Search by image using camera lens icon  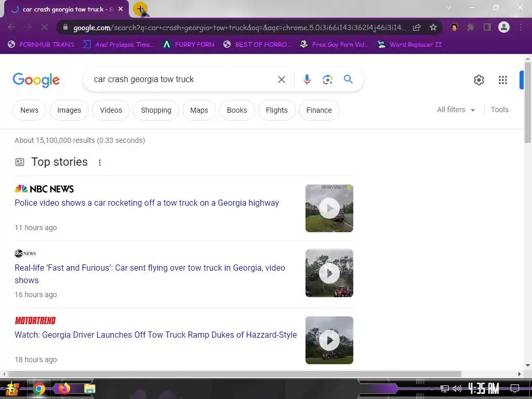coord(327,79)
